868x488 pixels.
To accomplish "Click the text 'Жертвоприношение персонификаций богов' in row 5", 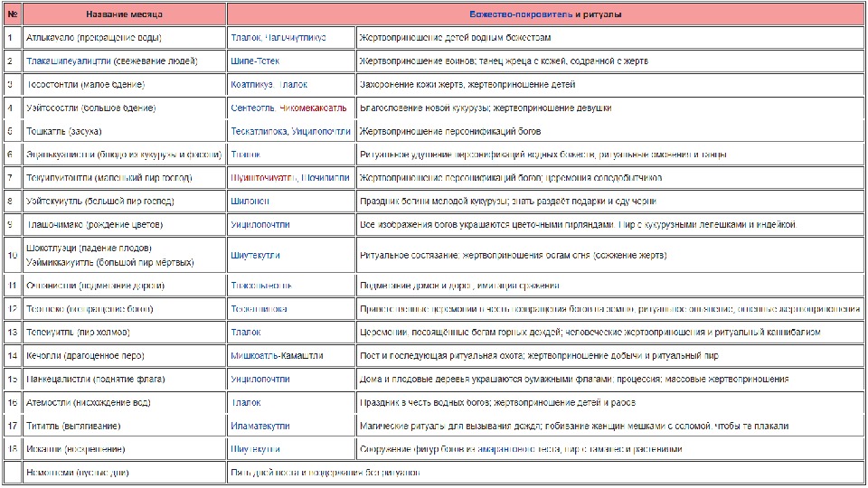I will pos(450,131).
